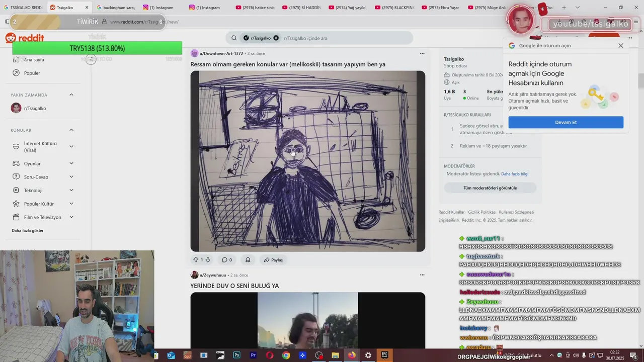This screenshot has height=362, width=644.
Task: Open comments on the drawing post
Action: pos(227,260)
